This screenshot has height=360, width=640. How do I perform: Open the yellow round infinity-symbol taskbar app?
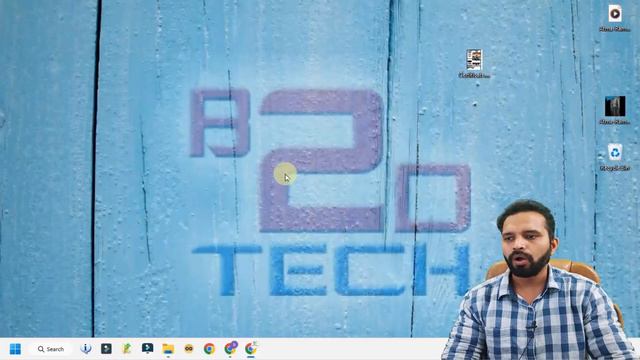(189, 349)
